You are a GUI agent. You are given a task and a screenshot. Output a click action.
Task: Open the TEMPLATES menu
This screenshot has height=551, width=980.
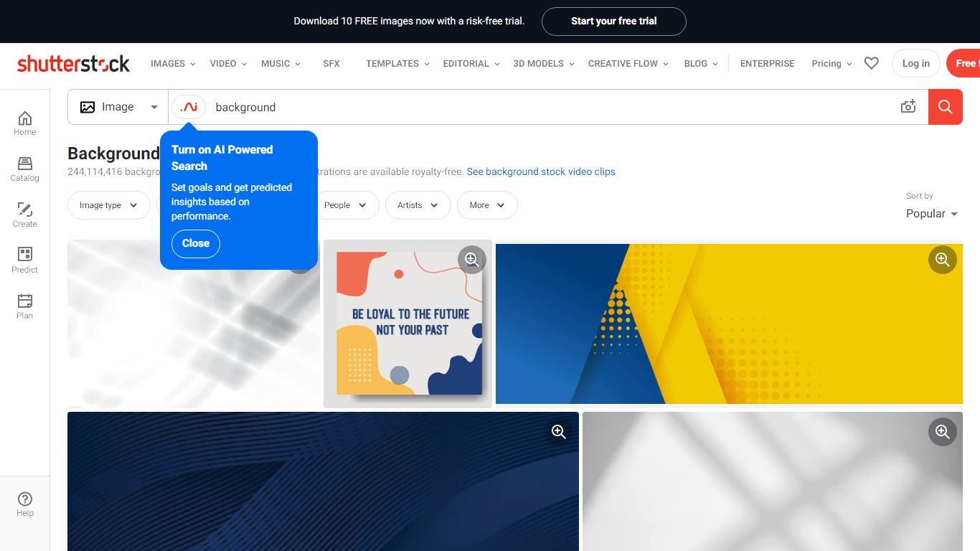point(397,63)
